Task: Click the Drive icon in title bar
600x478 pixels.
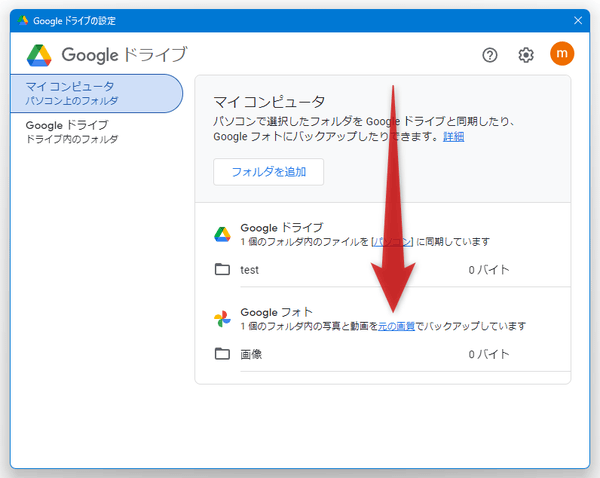Action: click(x=23, y=20)
